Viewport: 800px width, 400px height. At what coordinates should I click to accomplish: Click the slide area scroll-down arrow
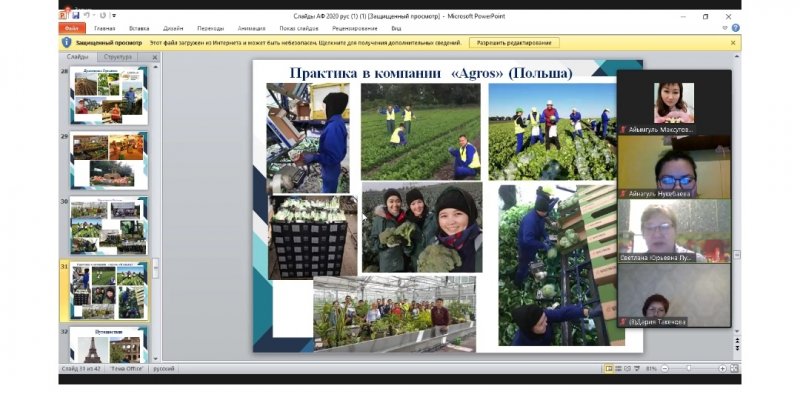click(736, 331)
